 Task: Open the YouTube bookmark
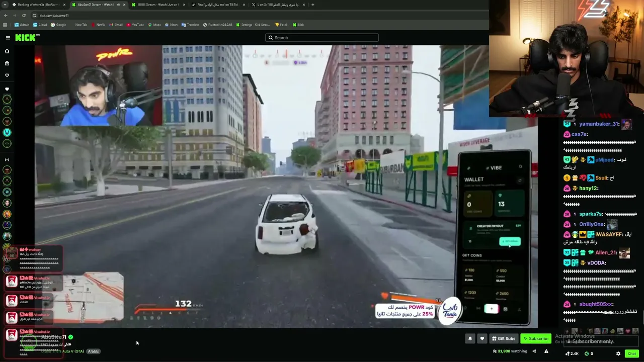point(135,25)
